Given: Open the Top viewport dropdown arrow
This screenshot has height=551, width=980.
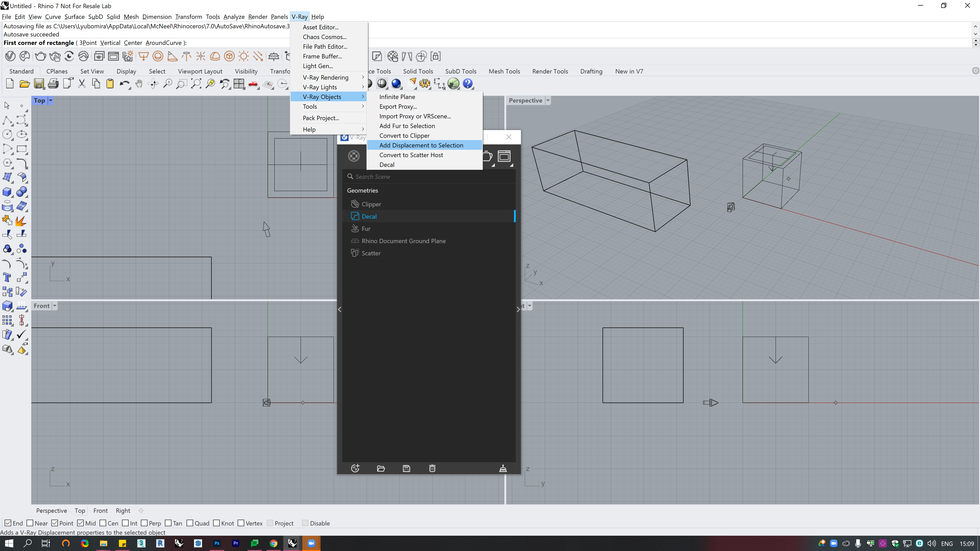Looking at the screenshot, I should tap(51, 101).
